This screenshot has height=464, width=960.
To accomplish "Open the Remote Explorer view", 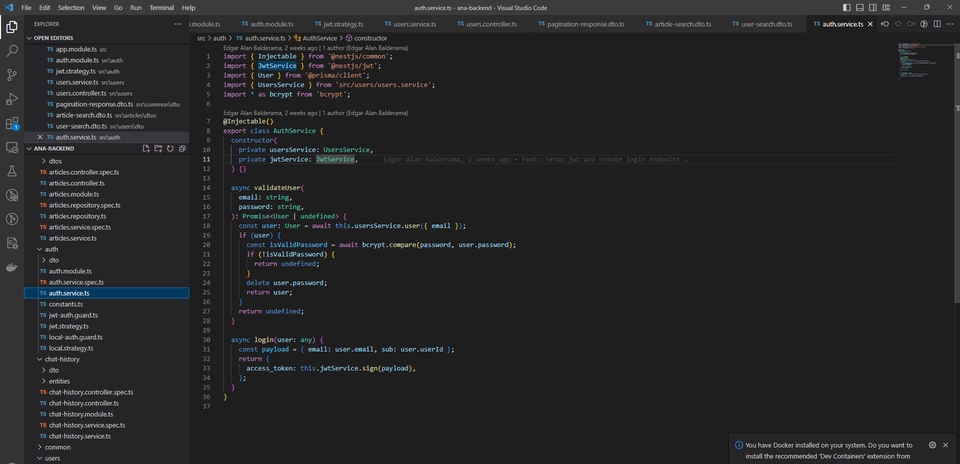I will [x=12, y=147].
